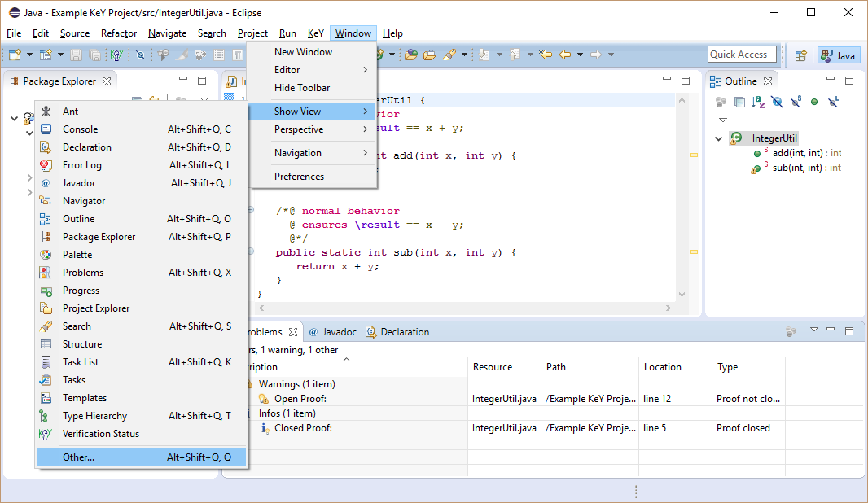Click Focus on Active Task icon in Problems

pyautogui.click(x=791, y=331)
